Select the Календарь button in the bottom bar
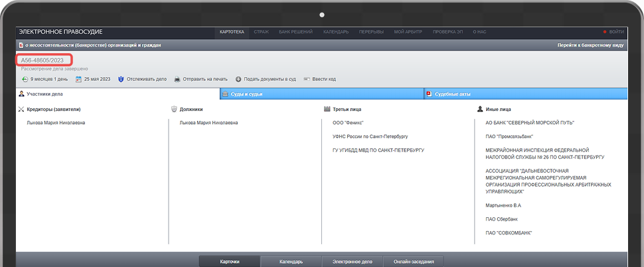The width and height of the screenshot is (644, 267). (x=291, y=262)
